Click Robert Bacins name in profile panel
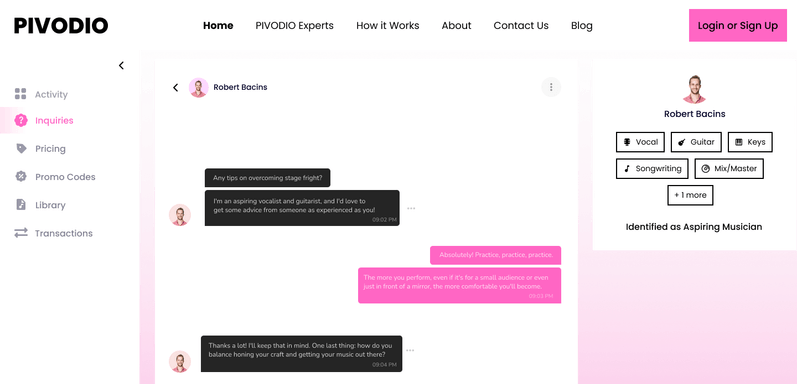The image size is (797, 384). 694,114
